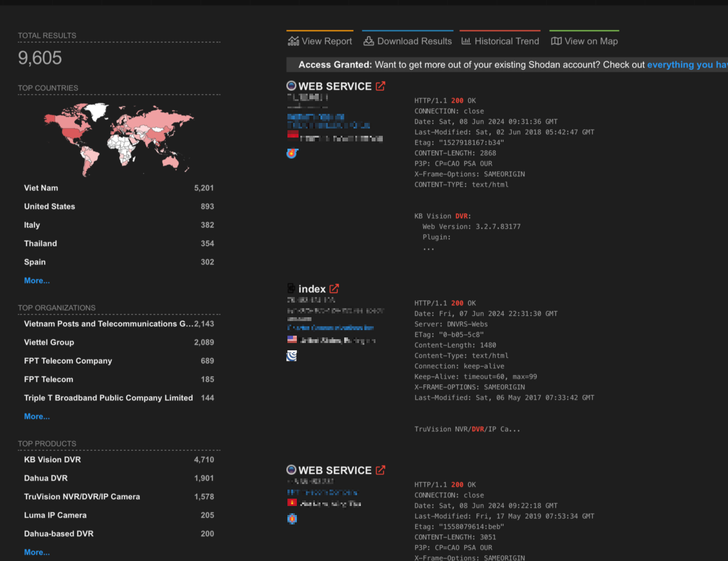Viewport: 728px width, 561px height.
Task: Expand More under Top Organizations
Action: pos(37,416)
